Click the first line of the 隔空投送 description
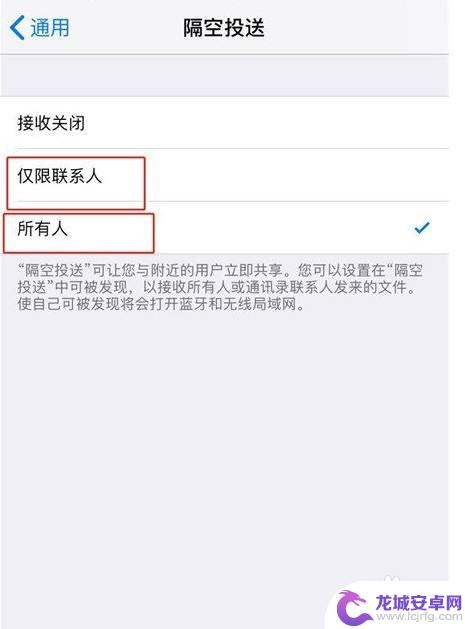The image size is (465, 629). (x=220, y=270)
